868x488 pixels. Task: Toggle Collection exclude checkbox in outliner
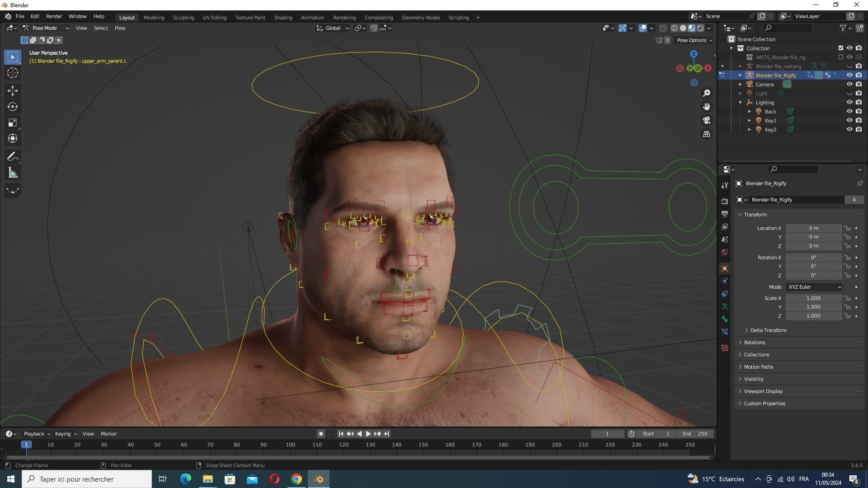pyautogui.click(x=841, y=48)
